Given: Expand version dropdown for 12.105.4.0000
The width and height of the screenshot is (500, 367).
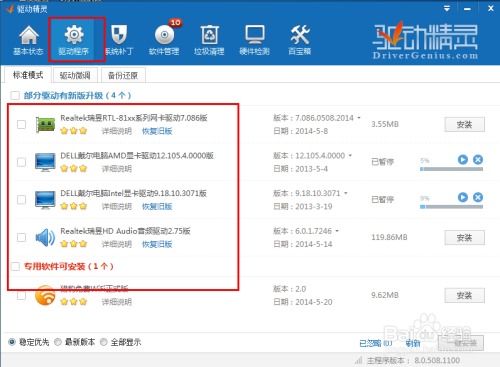Looking at the screenshot, I should pyautogui.click(x=350, y=155).
